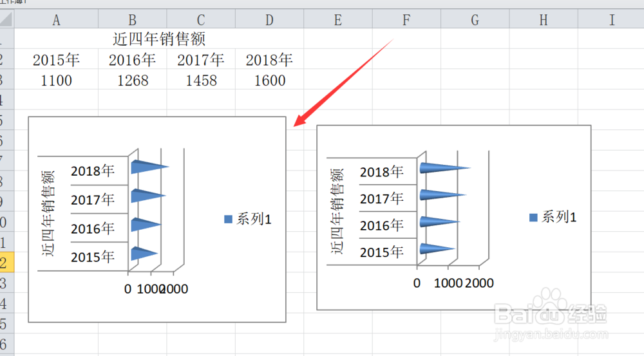Click the 2015年 axis label in the left chart

point(92,257)
